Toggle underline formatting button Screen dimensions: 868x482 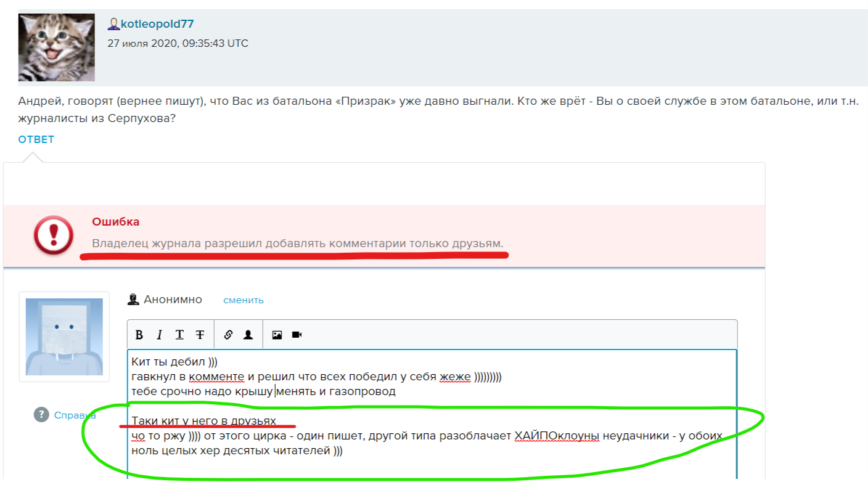pos(179,335)
